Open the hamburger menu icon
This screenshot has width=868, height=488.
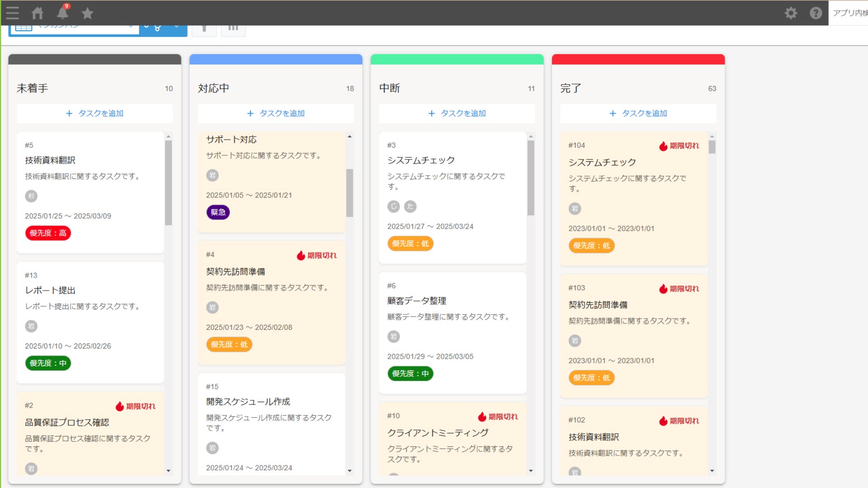coord(12,13)
